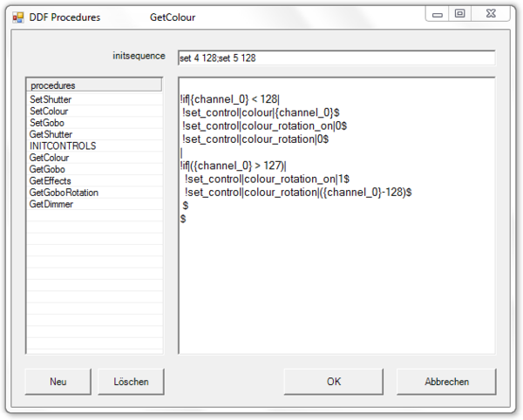Click the Abbrechen button
The width and height of the screenshot is (523, 420).
446,382
